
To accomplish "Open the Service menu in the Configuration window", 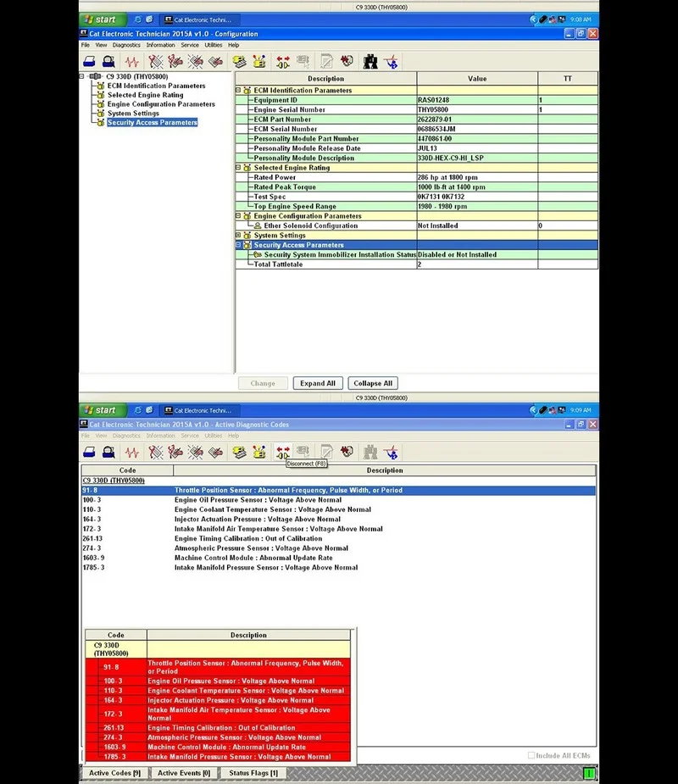I will pos(190,45).
